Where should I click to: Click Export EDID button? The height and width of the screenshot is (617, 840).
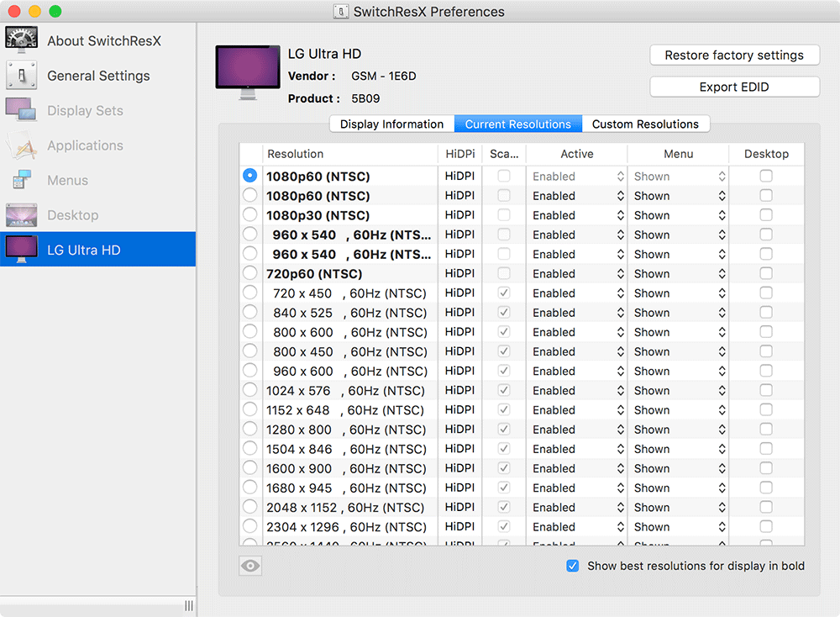point(734,87)
